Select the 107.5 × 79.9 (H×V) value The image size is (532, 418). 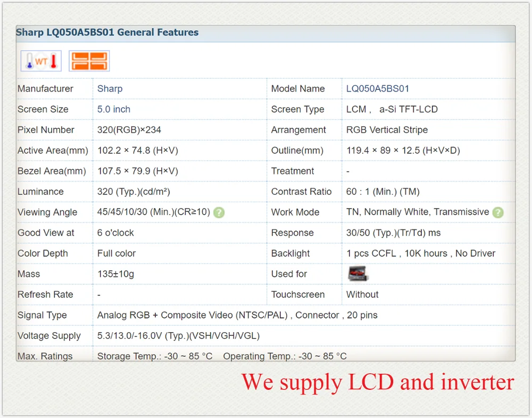(138, 171)
